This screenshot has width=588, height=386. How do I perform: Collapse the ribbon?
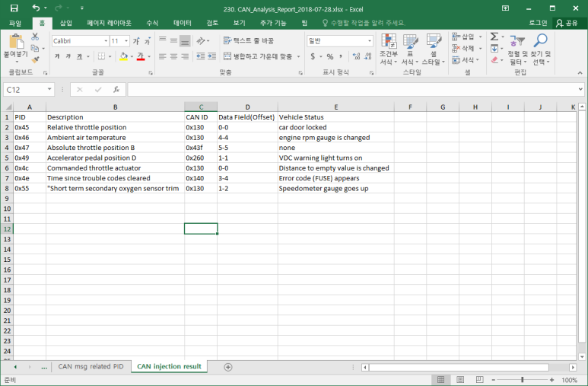580,73
